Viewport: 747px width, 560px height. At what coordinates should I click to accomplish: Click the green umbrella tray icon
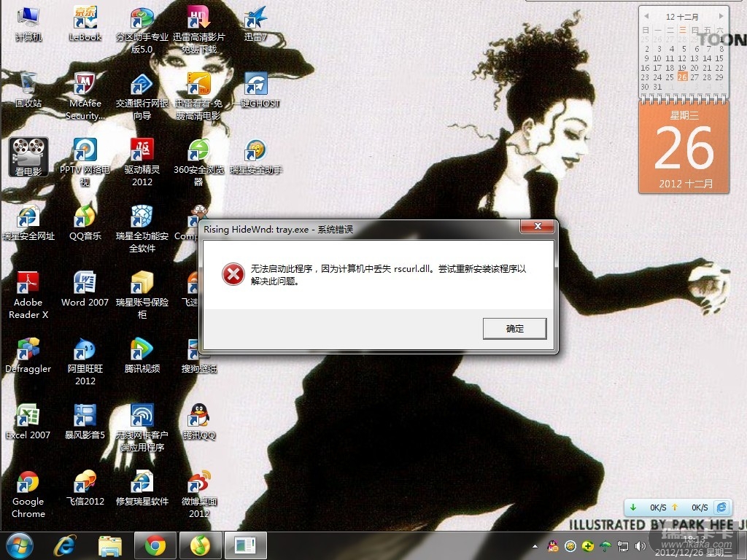coord(605,546)
